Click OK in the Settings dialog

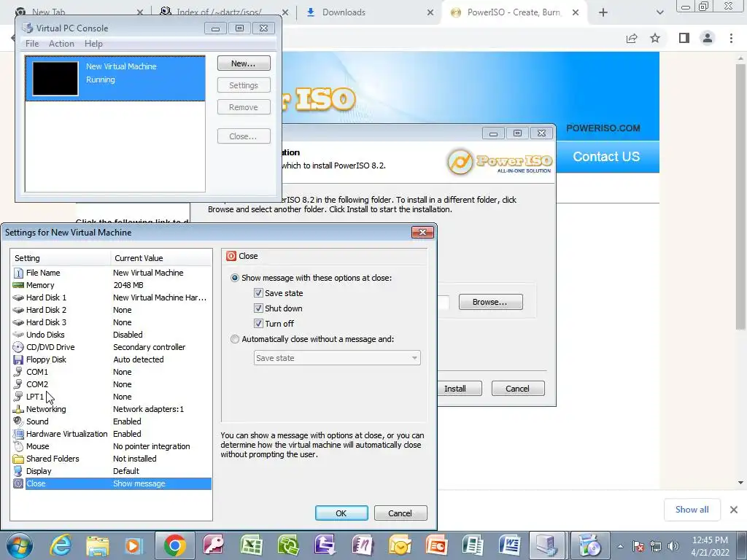tap(341, 513)
